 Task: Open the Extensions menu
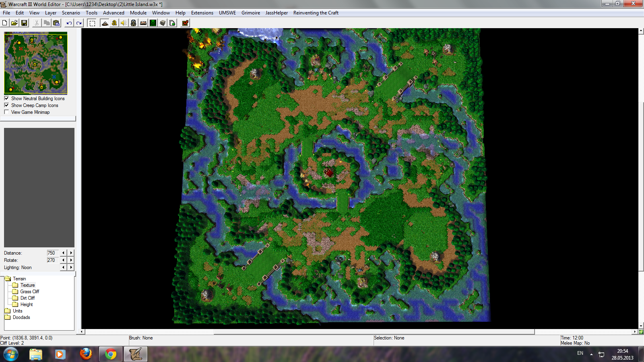click(x=202, y=13)
